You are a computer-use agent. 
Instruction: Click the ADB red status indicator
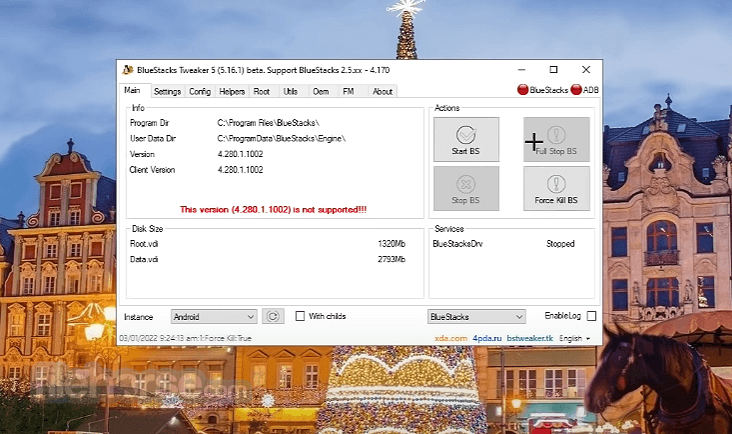tap(576, 90)
